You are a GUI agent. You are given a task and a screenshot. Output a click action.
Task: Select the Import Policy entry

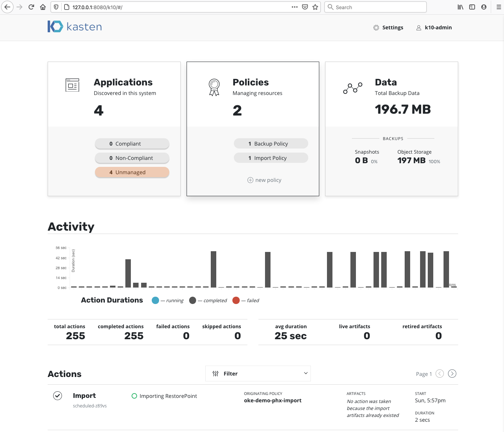(271, 158)
